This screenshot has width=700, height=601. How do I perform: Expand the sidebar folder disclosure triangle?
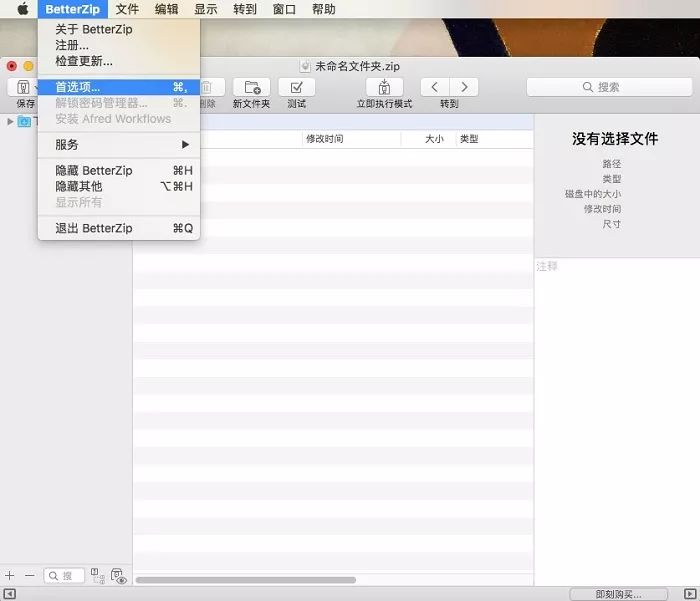tap(10, 121)
